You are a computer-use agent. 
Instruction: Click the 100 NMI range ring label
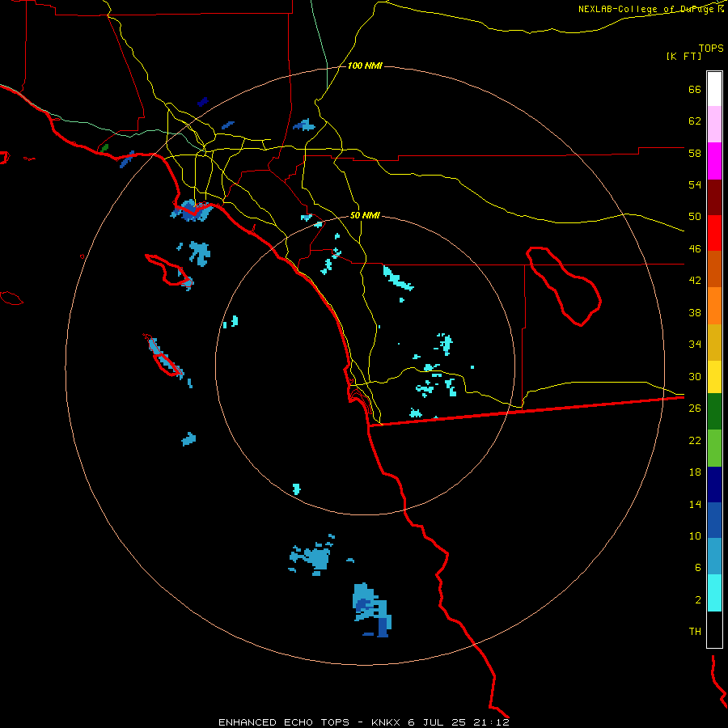pyautogui.click(x=365, y=66)
